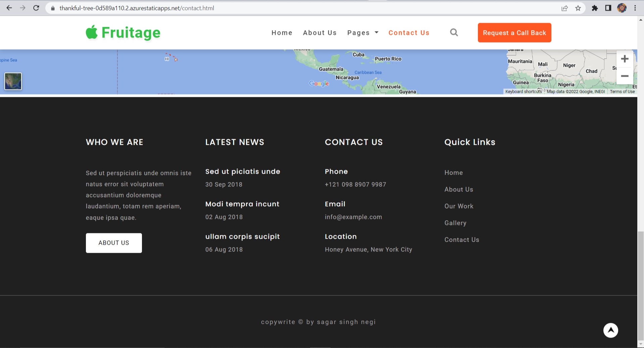Zoom out on the map
The image size is (644, 348).
pyautogui.click(x=625, y=76)
